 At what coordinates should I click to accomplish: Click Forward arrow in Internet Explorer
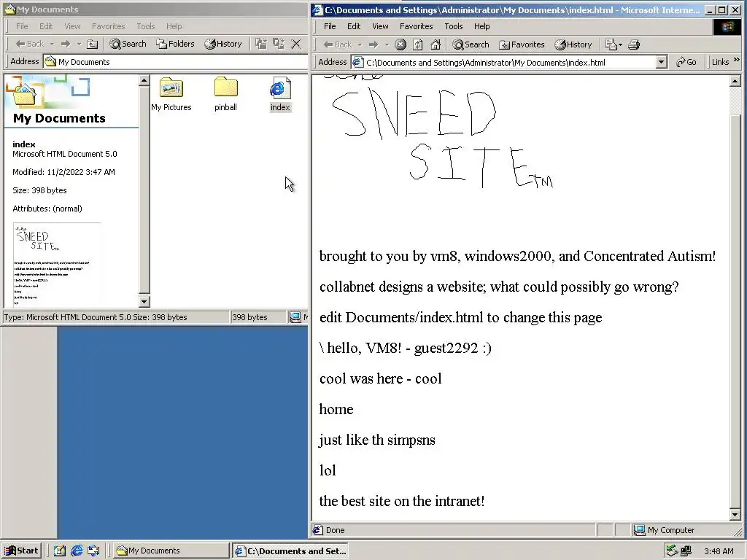pyautogui.click(x=373, y=44)
